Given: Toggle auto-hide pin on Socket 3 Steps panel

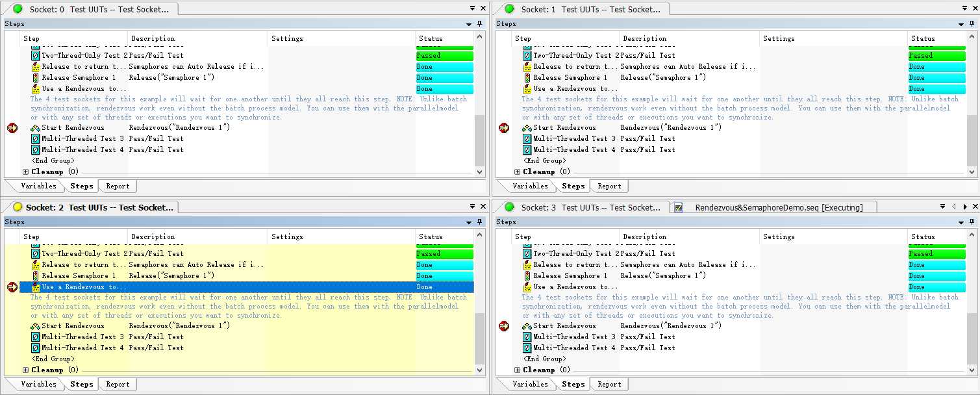Looking at the screenshot, I should point(972,222).
